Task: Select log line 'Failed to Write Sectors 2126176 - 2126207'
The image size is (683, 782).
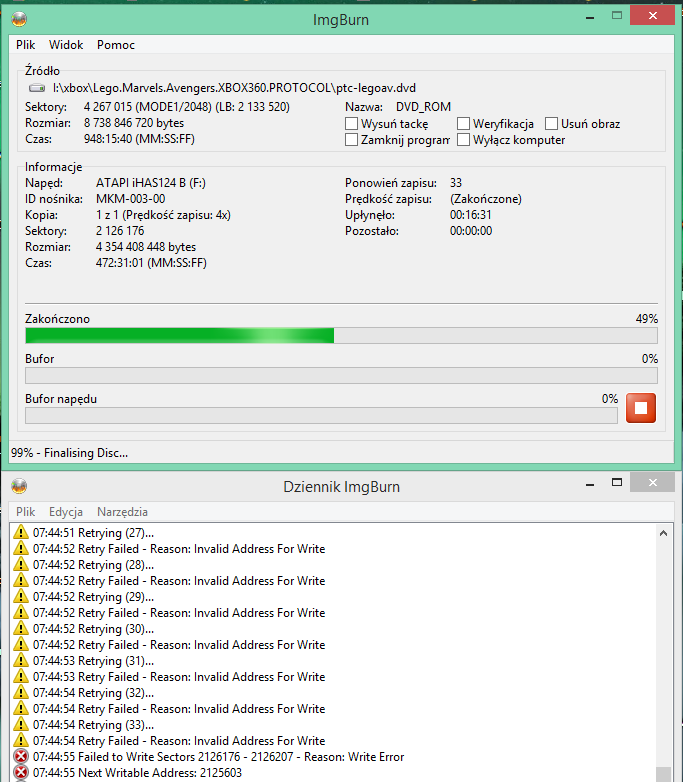Action: 219,757
